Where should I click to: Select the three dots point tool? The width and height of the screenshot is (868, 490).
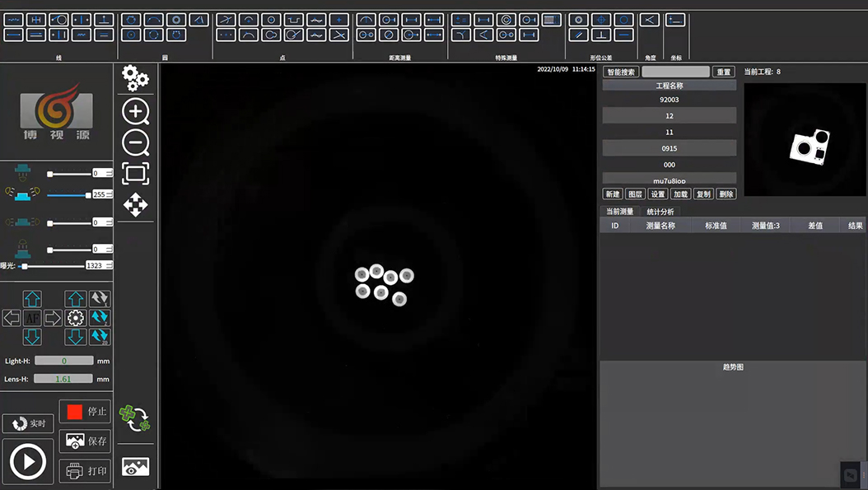click(x=226, y=35)
